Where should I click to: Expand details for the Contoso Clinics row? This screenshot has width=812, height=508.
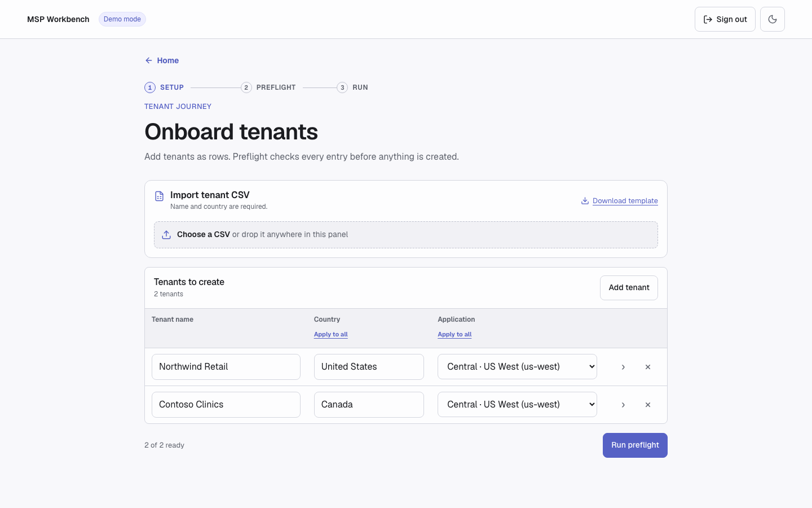(x=623, y=405)
